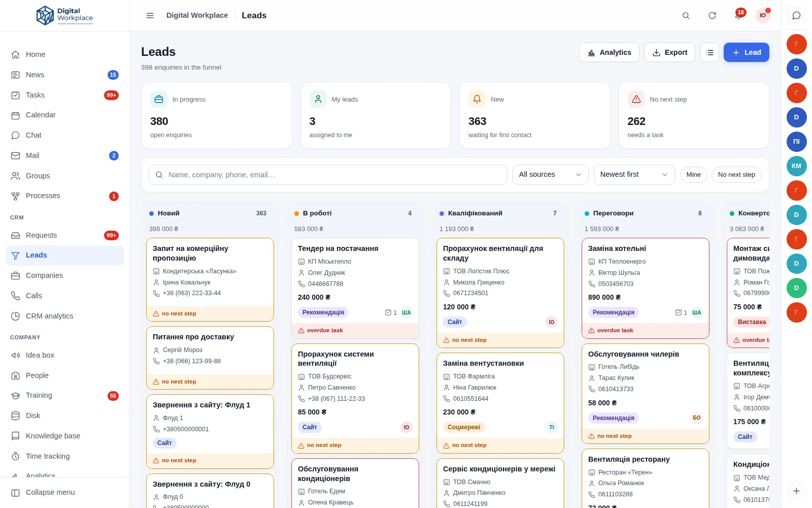Open the My leads summary card
This screenshot has height=508, width=812.
pos(376,115)
